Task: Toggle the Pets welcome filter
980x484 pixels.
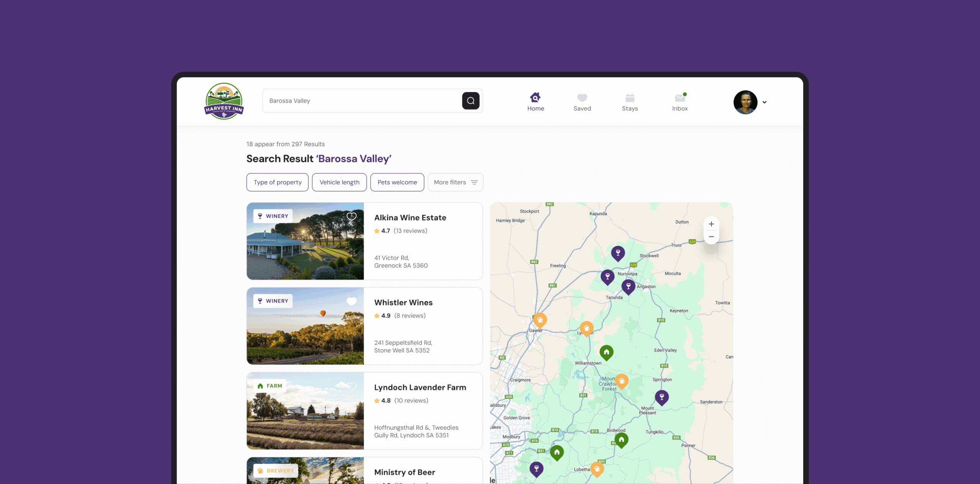Action: (x=397, y=182)
